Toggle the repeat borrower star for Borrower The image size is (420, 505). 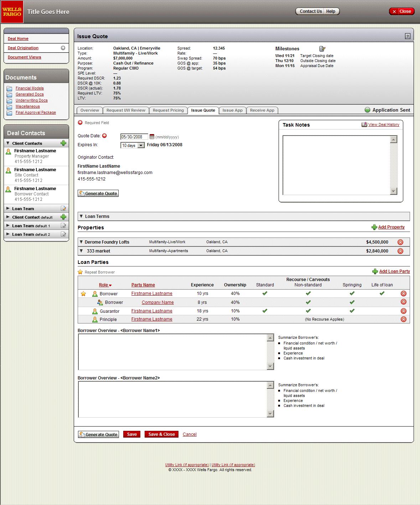83,294
